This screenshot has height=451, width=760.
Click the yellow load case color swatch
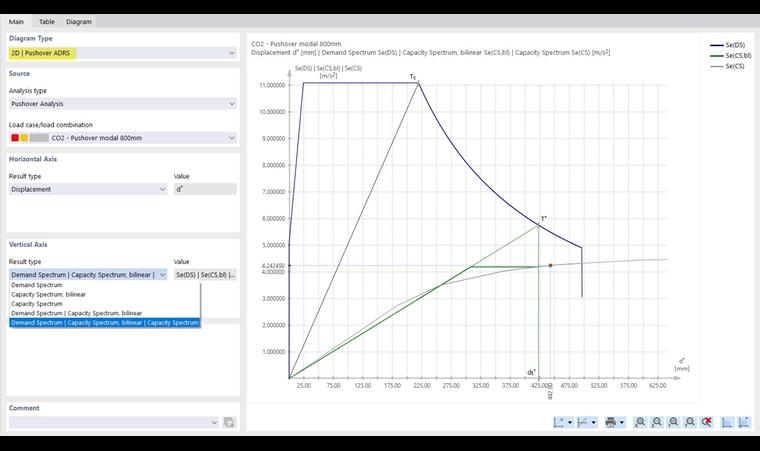[24, 138]
